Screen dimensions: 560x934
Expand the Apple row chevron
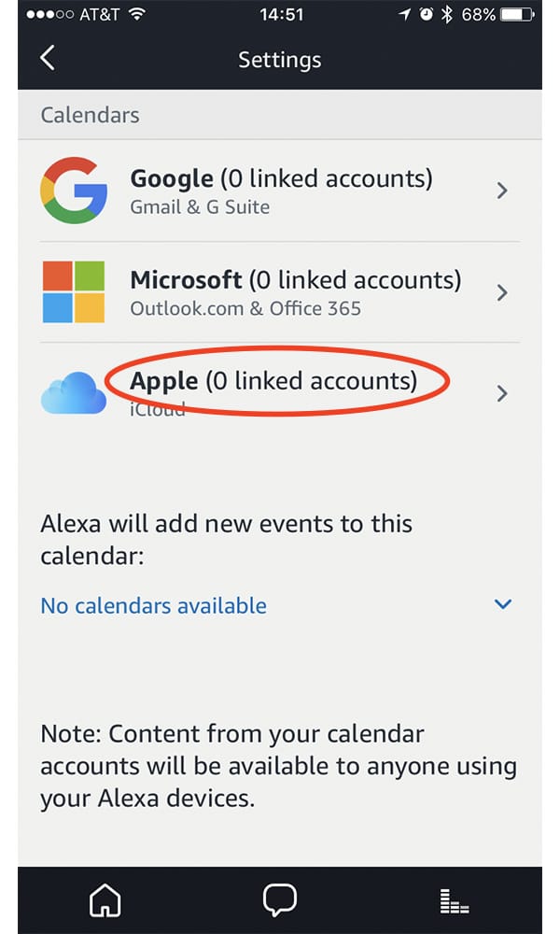[502, 393]
